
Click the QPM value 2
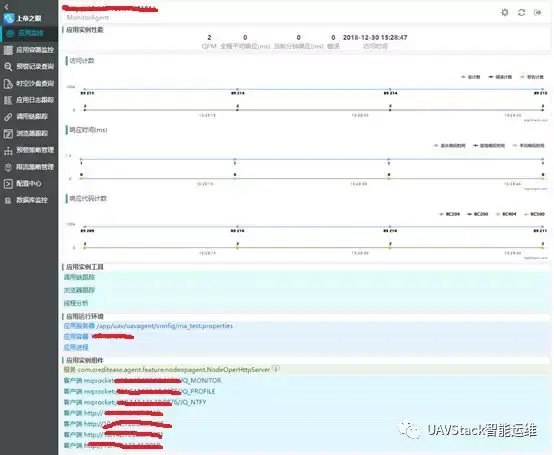[209, 37]
